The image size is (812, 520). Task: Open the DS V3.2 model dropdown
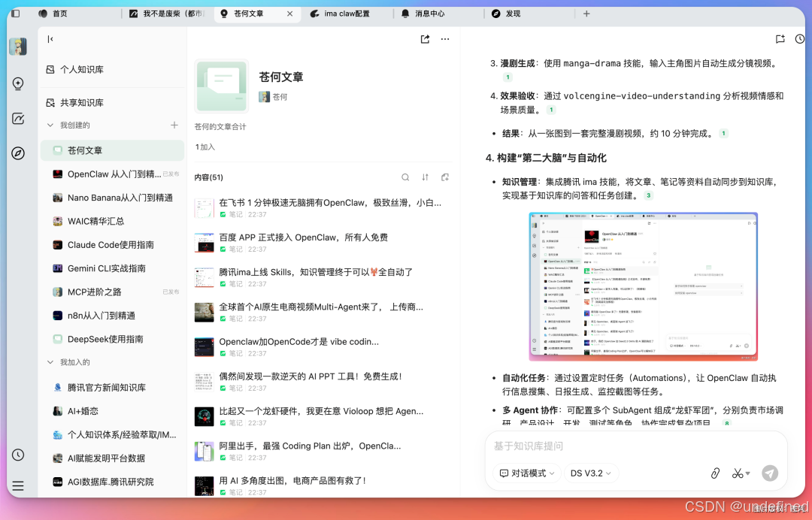pyautogui.click(x=591, y=473)
